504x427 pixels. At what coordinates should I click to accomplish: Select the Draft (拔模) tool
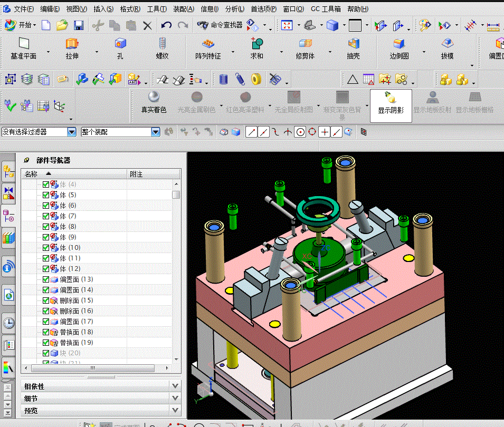pyautogui.click(x=447, y=48)
